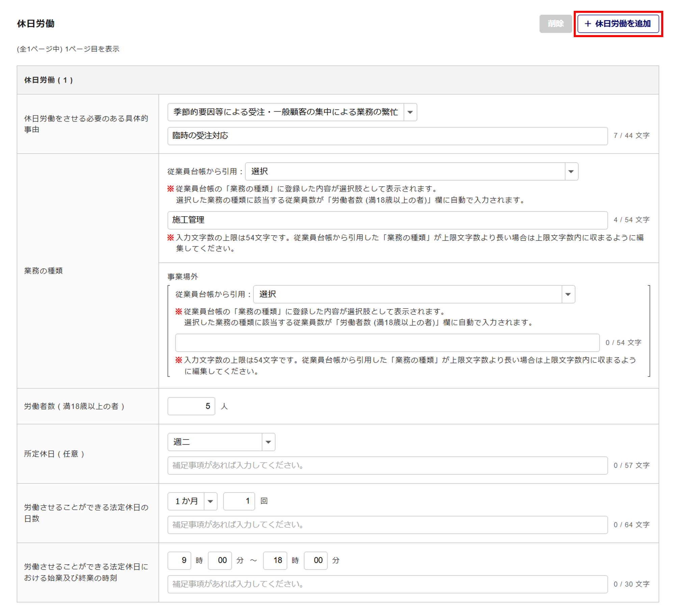Open the holiday work reason dropdown
Screen dimensions: 675x616
pyautogui.click(x=285, y=112)
